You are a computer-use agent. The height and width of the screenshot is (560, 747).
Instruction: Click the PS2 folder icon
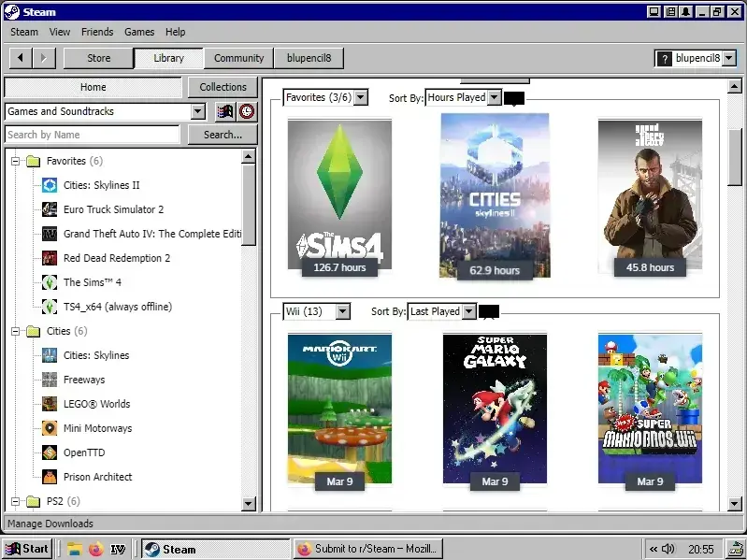(x=33, y=501)
